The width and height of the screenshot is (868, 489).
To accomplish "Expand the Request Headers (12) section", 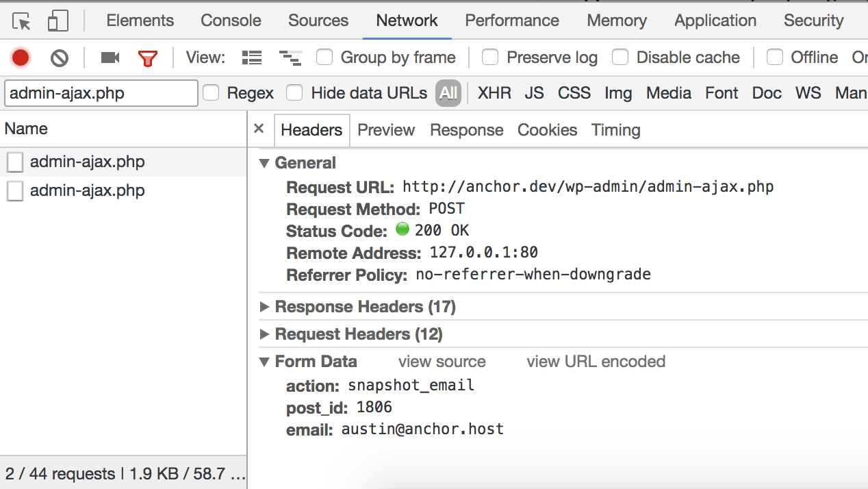I will (265, 334).
